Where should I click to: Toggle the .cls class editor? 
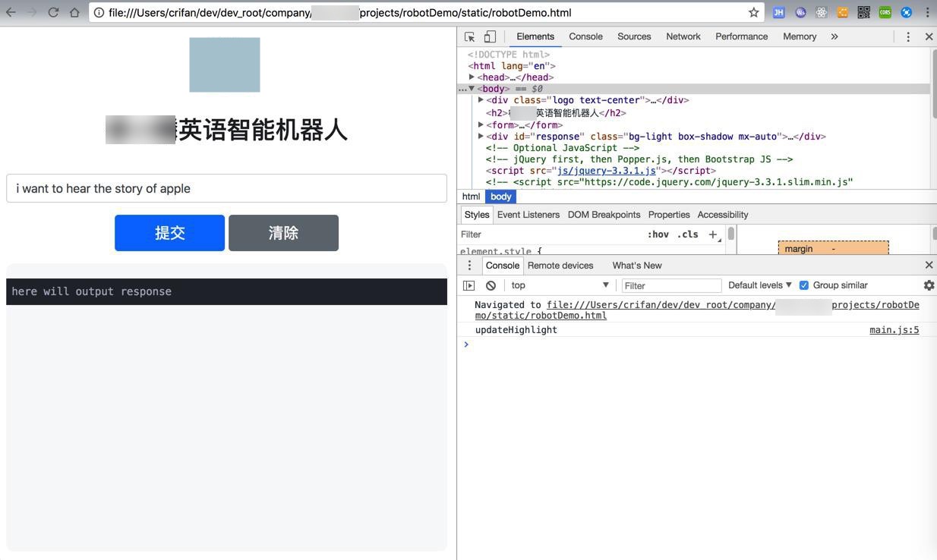[x=689, y=234]
